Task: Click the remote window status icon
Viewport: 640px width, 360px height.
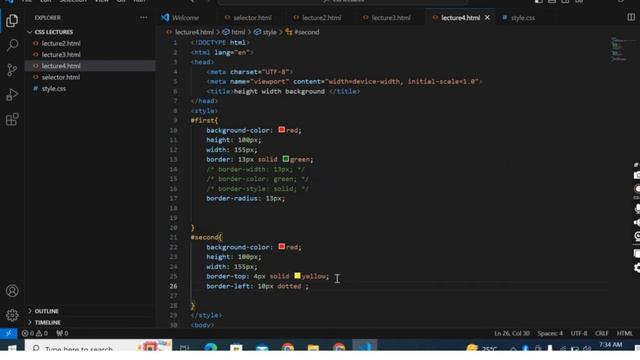Action: (8, 333)
